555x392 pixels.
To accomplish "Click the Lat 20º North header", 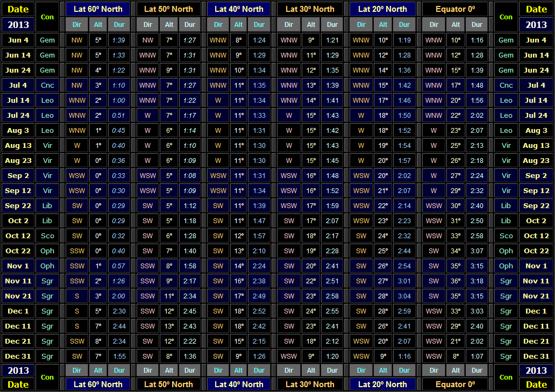I will pyautogui.click(x=382, y=9).
